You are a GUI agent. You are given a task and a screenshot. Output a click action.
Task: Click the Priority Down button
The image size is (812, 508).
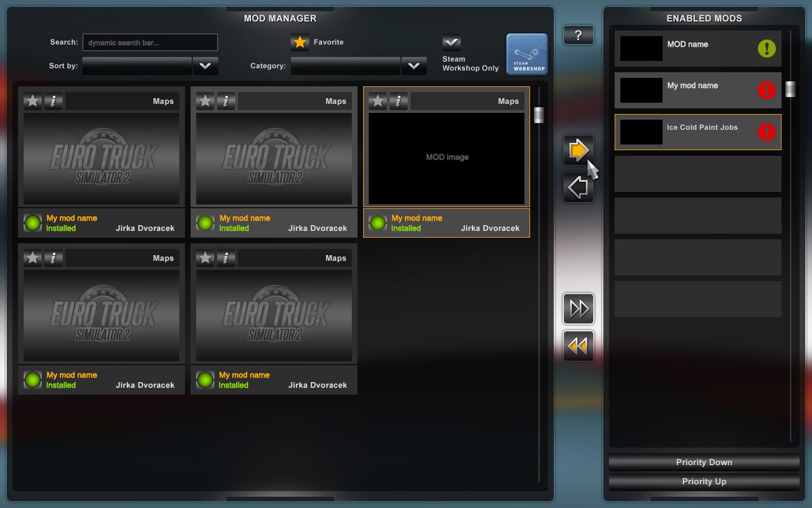[x=704, y=462]
